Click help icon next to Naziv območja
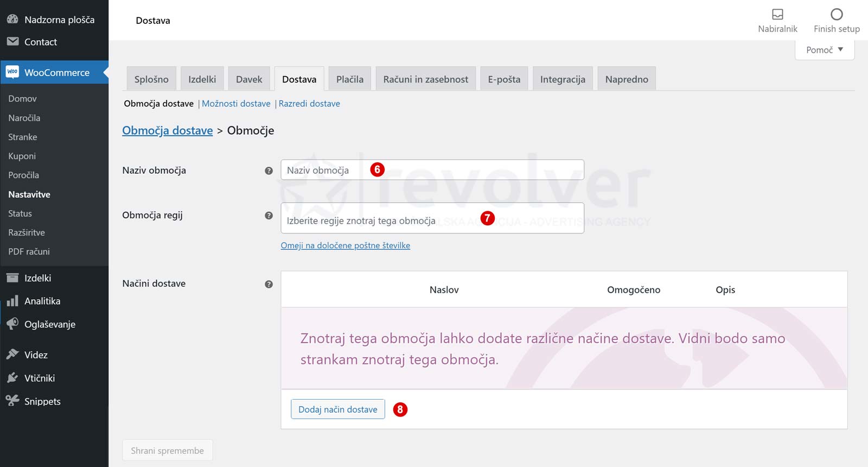Viewport: 868px width, 467px height. pos(269,171)
